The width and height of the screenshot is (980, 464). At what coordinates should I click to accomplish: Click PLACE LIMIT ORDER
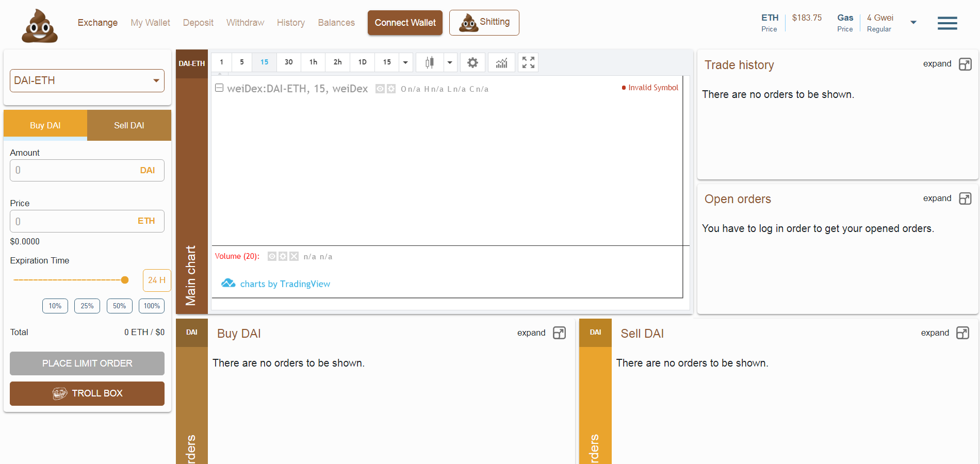pos(87,363)
